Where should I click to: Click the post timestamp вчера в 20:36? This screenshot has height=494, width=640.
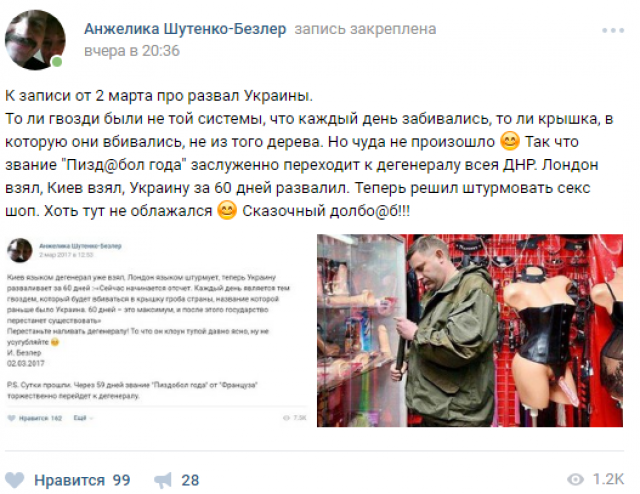point(132,51)
